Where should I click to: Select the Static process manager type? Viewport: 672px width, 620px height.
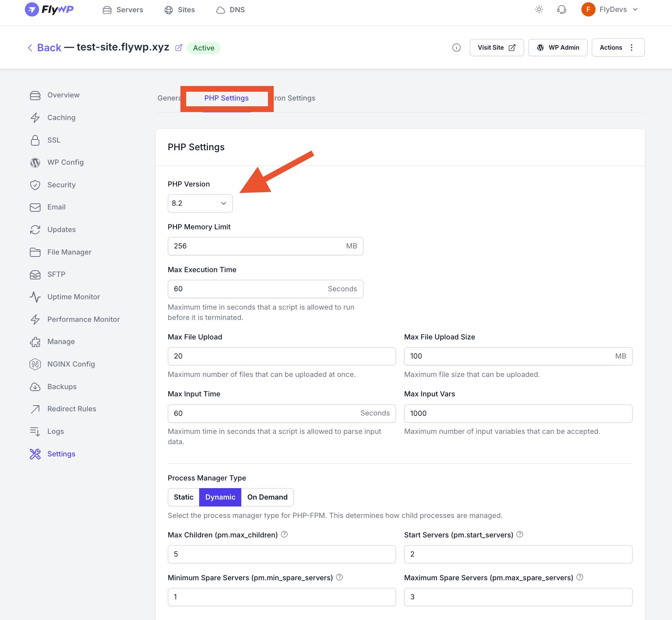tap(183, 497)
